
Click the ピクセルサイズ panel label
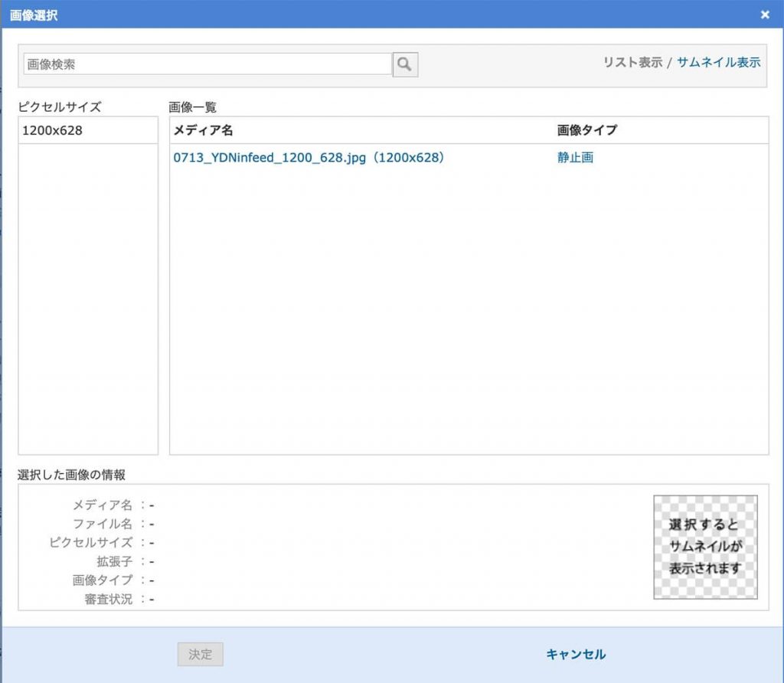coord(60,106)
